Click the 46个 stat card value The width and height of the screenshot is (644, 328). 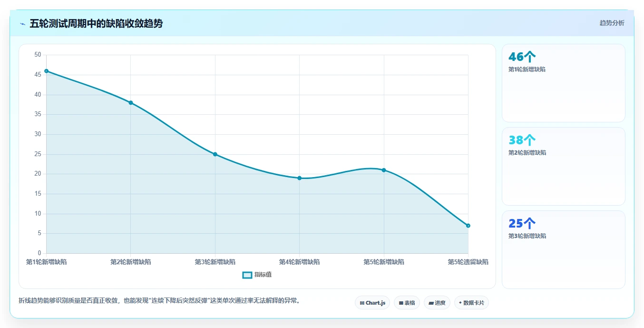coord(522,57)
